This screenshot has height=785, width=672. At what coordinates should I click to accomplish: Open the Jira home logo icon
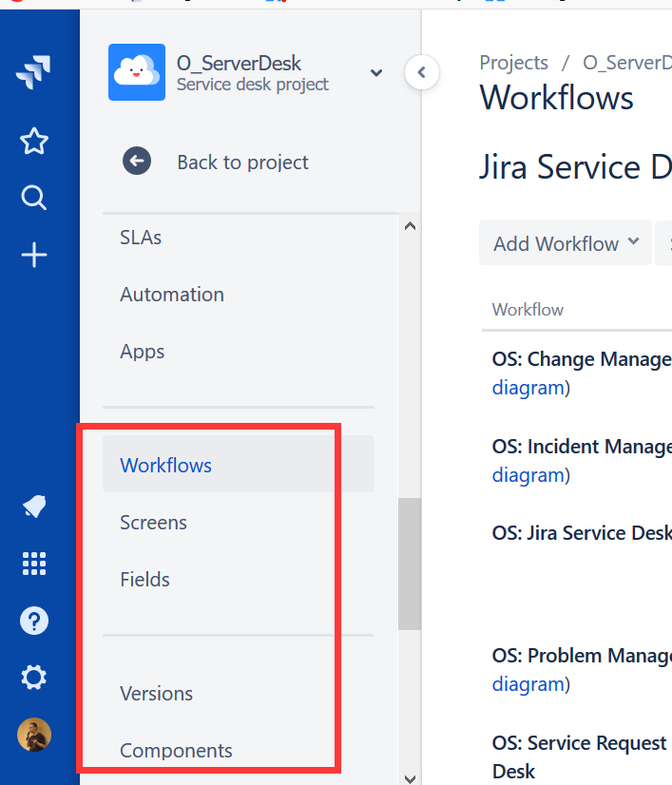pyautogui.click(x=33, y=72)
